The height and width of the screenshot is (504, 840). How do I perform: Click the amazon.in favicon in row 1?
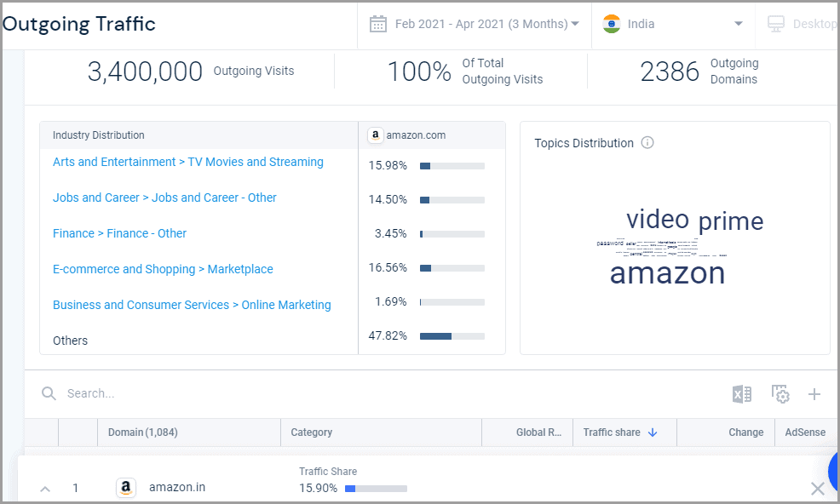[x=126, y=488]
